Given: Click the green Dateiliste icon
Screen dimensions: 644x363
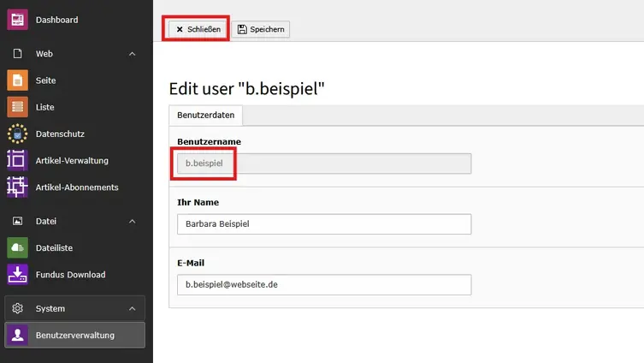Looking at the screenshot, I should (17, 247).
